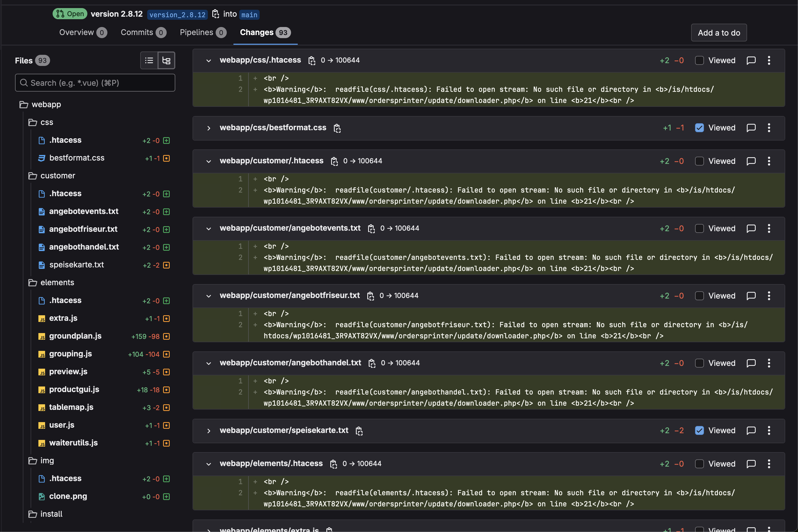Viewport: 798px width, 532px height.
Task: Switch file browser to tree view
Action: point(166,60)
